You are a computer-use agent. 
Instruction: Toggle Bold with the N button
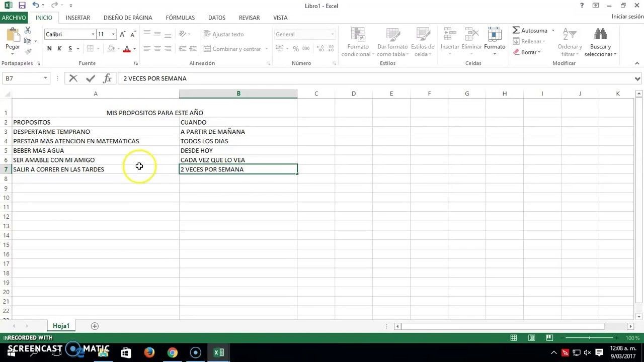pyautogui.click(x=49, y=49)
